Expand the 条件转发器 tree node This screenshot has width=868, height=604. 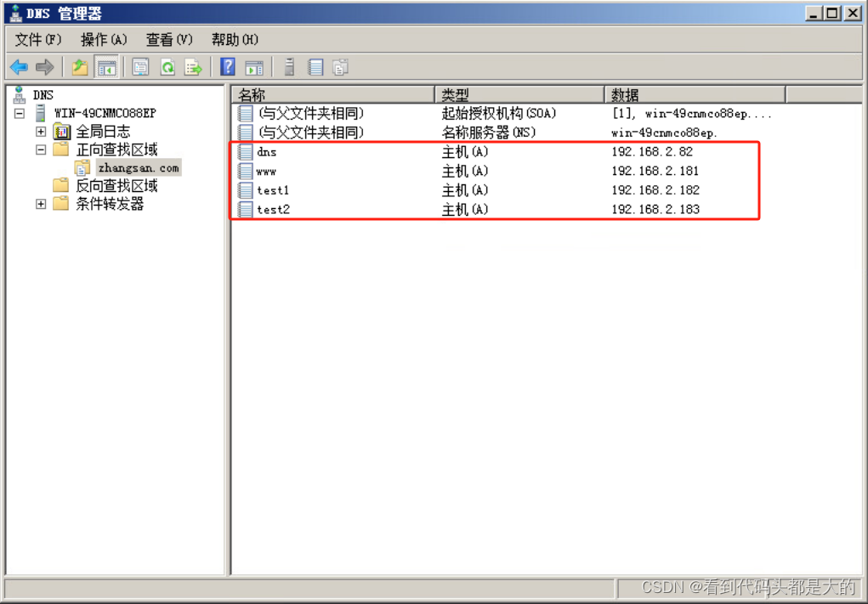pyautogui.click(x=41, y=204)
